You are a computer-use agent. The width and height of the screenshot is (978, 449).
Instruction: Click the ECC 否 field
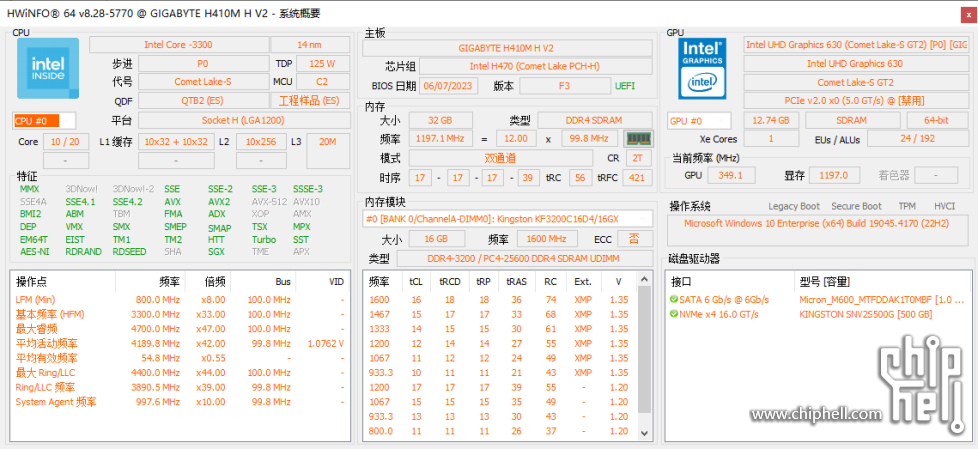[x=634, y=238]
